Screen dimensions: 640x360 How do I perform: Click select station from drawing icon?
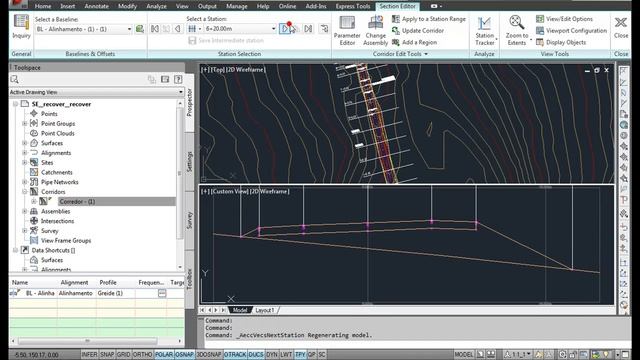point(324,29)
